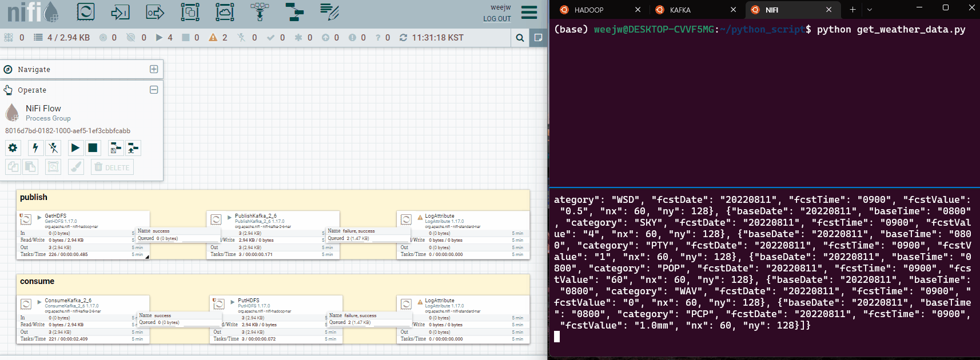The image size is (980, 360).
Task: Select the success connection after ConsumeKafka_2_6
Action: 180,319
